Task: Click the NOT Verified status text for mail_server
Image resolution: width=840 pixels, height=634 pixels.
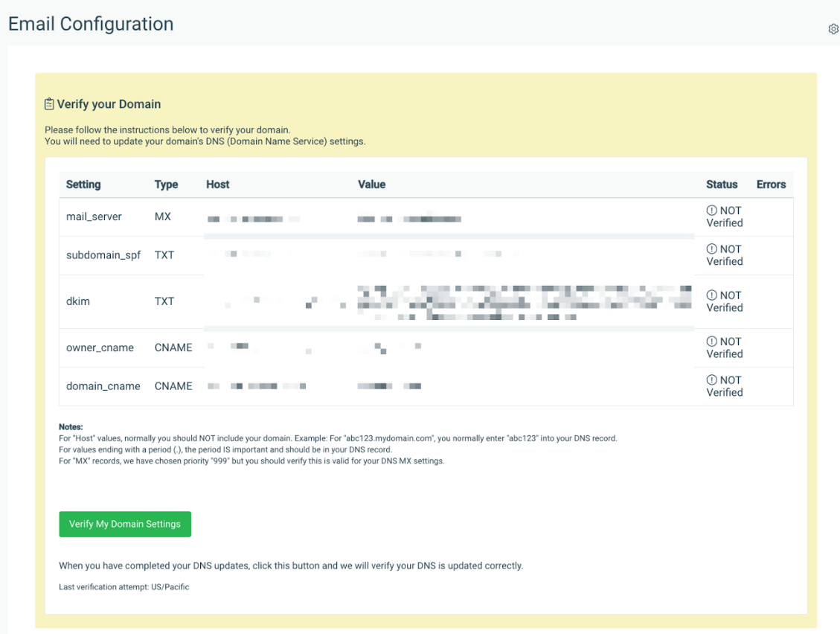Action: pos(724,217)
